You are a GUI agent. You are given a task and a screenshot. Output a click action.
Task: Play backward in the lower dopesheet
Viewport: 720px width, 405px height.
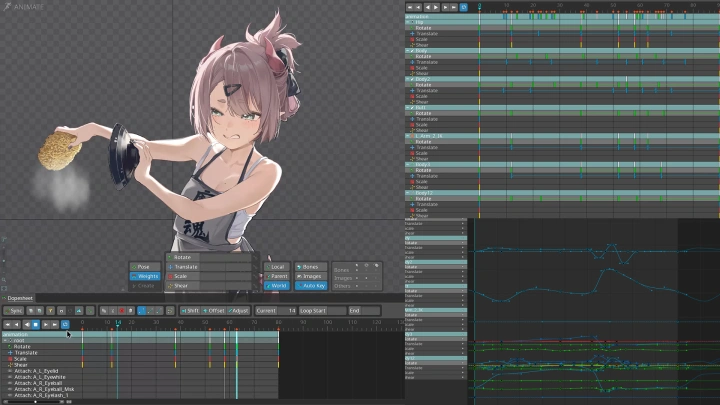pos(27,324)
